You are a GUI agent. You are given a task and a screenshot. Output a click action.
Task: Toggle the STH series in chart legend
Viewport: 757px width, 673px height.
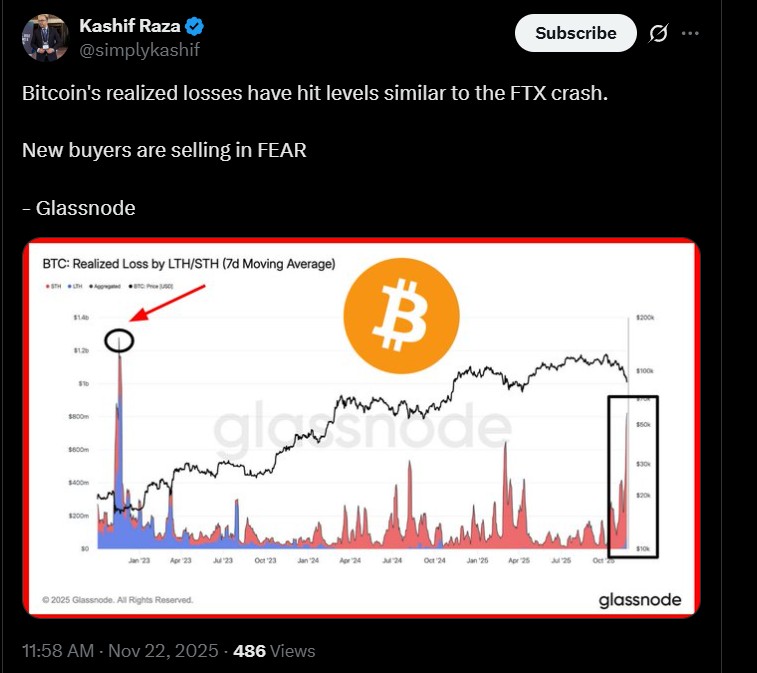pos(53,286)
